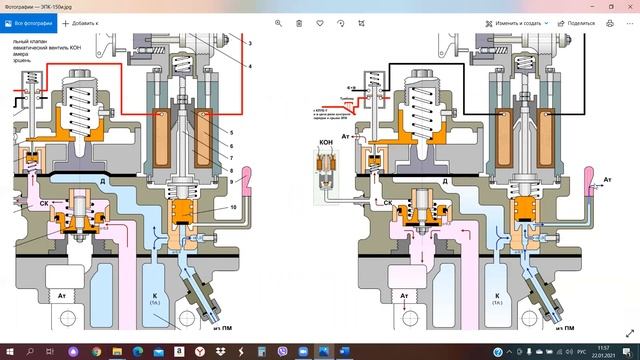Viewport: 640px width, 360px height.
Task: Expand the 'Изменить и создать' dropdown
Action: coord(517,23)
